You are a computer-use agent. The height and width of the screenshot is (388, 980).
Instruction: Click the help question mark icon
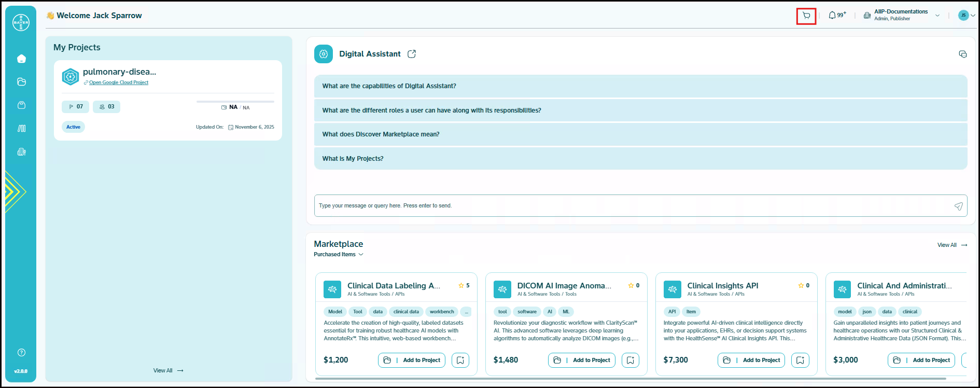pyautogui.click(x=21, y=353)
